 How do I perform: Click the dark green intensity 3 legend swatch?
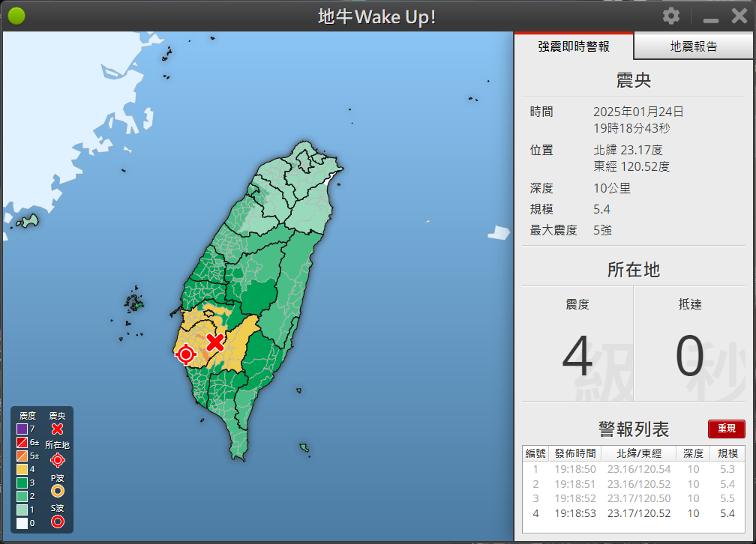22,483
